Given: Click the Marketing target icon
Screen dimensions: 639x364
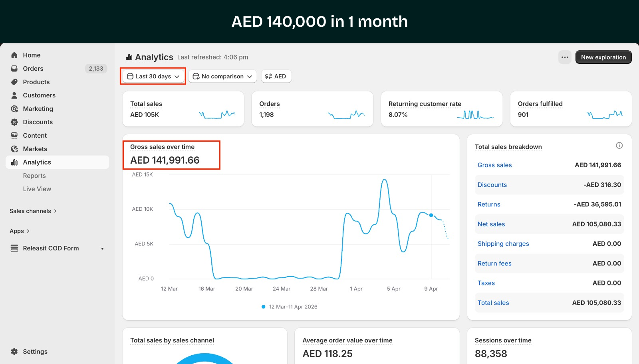Looking at the screenshot, I should (x=14, y=109).
